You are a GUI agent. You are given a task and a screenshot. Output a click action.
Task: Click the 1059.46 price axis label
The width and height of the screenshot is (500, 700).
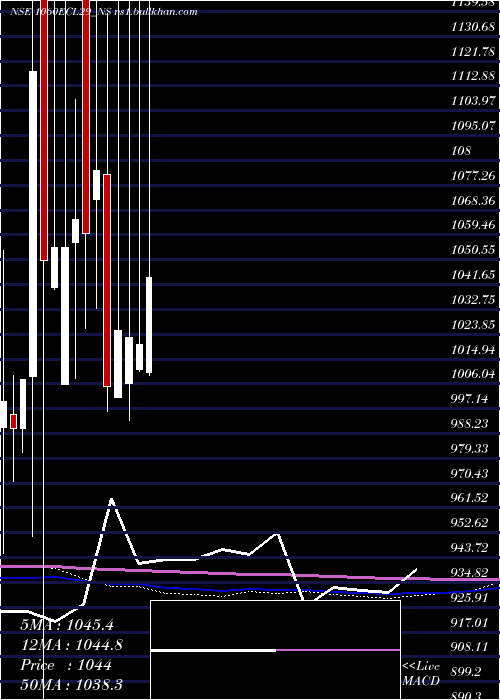click(473, 225)
